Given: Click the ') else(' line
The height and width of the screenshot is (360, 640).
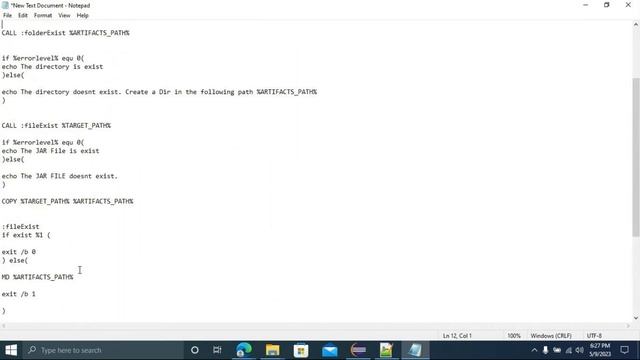Looking at the screenshot, I should pos(15,260).
